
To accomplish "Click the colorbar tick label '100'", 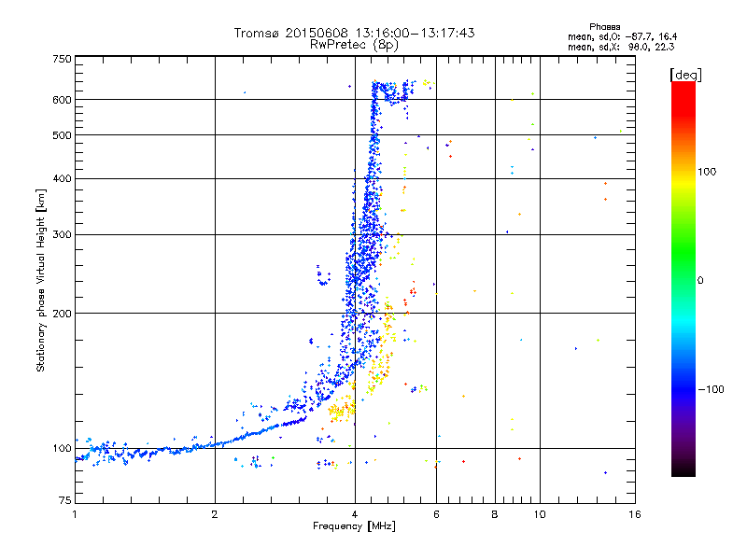I will [x=707, y=172].
